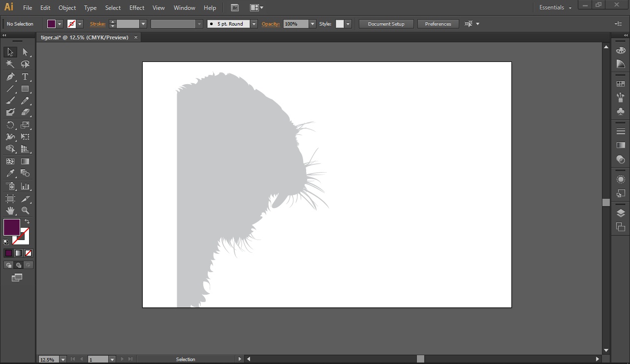Open fill color dropdown in control bar
Viewport: 630px width, 364px height.
[x=60, y=24]
